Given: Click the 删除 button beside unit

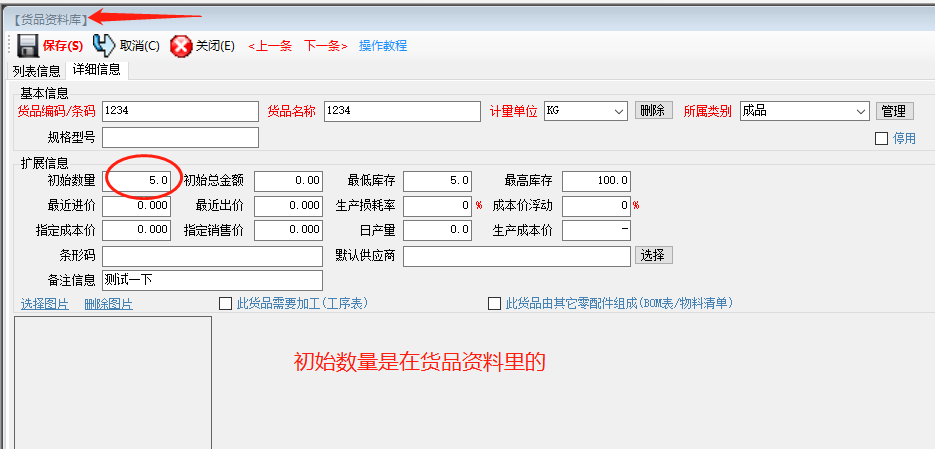Looking at the screenshot, I should pos(654,111).
